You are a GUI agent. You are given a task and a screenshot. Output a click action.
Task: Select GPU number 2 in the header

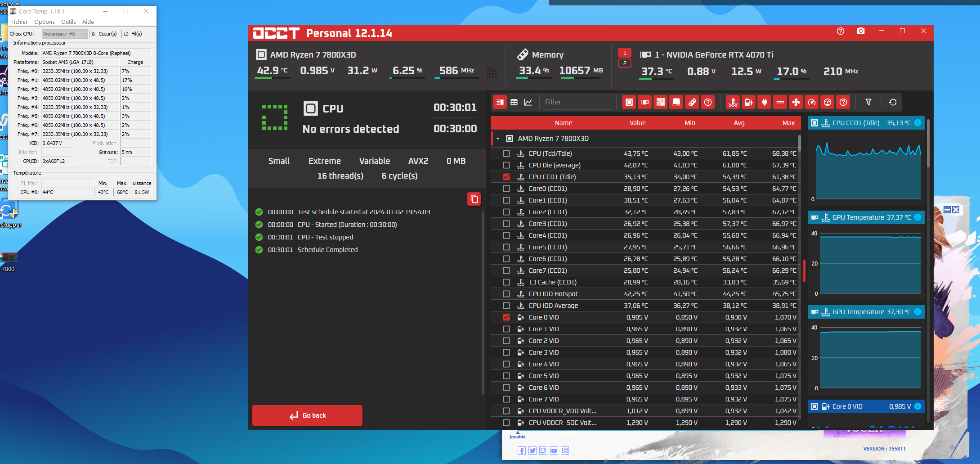pos(625,63)
